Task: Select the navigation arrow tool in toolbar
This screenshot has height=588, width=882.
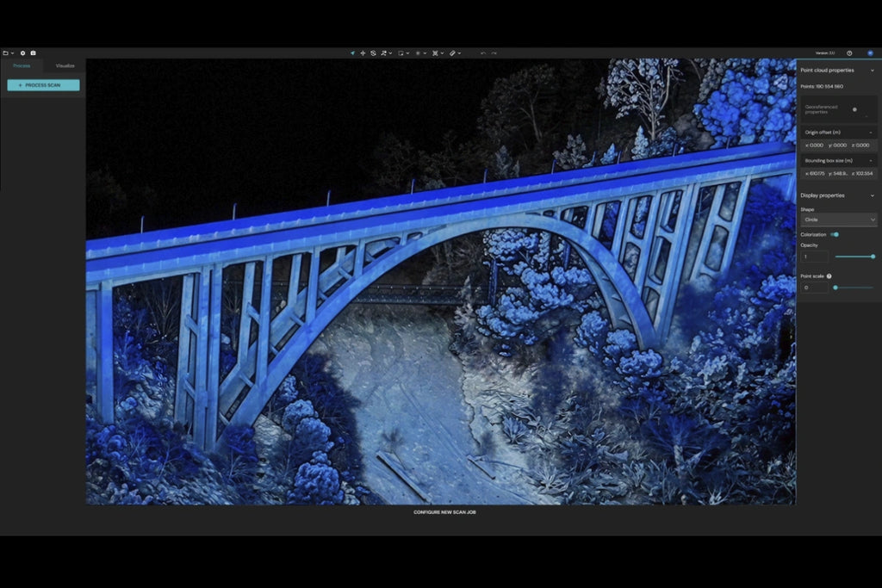Action: 352,53
